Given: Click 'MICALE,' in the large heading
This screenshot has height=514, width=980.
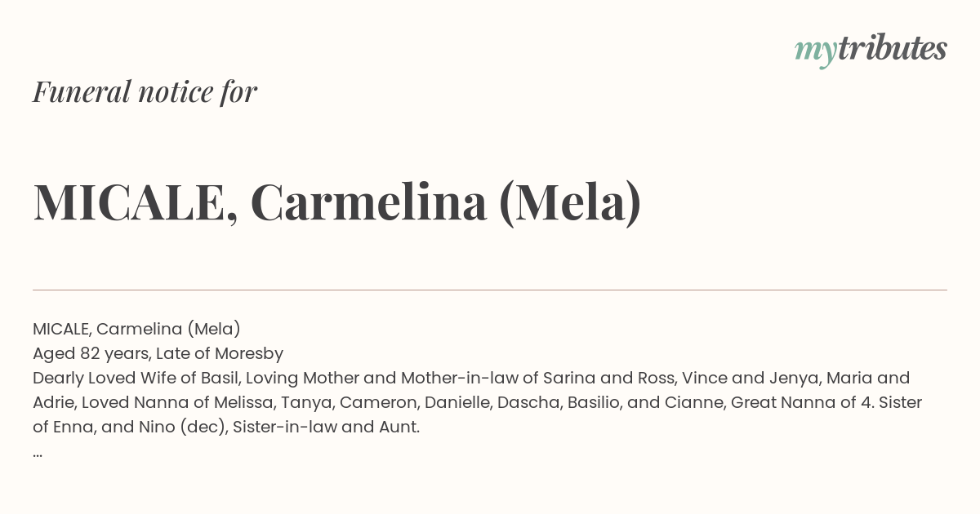Looking at the screenshot, I should pos(136,204).
